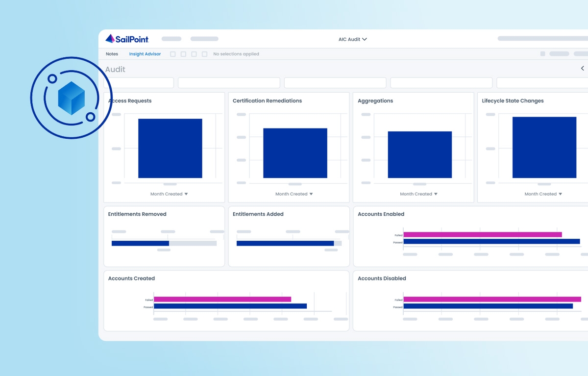
Task: Select the Failed bar in Accounts Created
Action: pyautogui.click(x=222, y=299)
